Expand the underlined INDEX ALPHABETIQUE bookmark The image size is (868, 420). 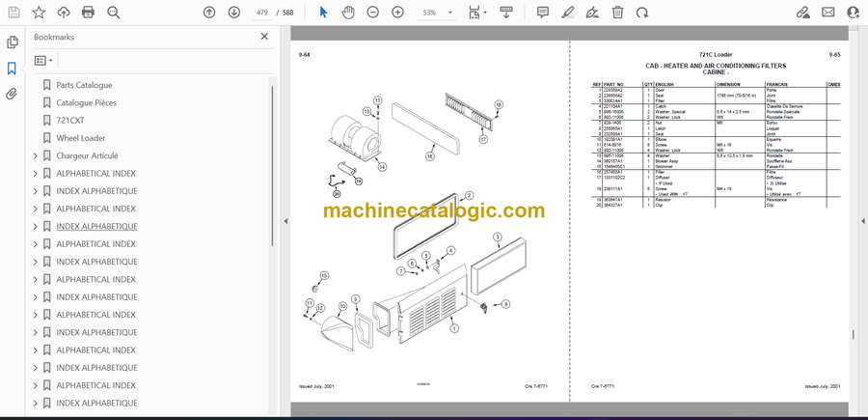tap(35, 227)
